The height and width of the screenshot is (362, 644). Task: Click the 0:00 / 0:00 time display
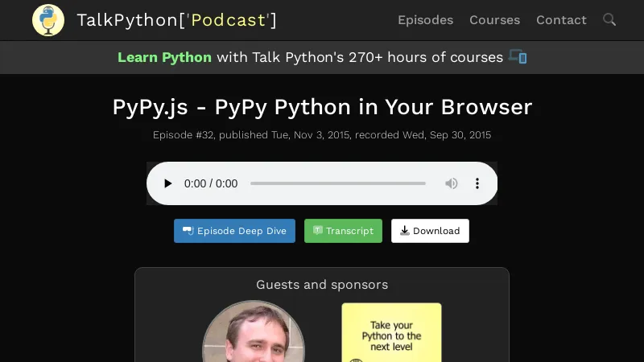tap(211, 183)
